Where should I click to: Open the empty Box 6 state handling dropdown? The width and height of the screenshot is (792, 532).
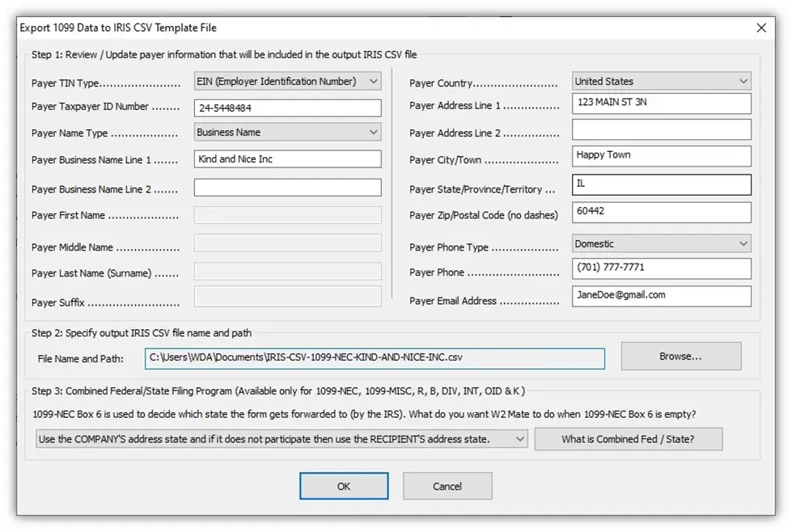(282, 439)
